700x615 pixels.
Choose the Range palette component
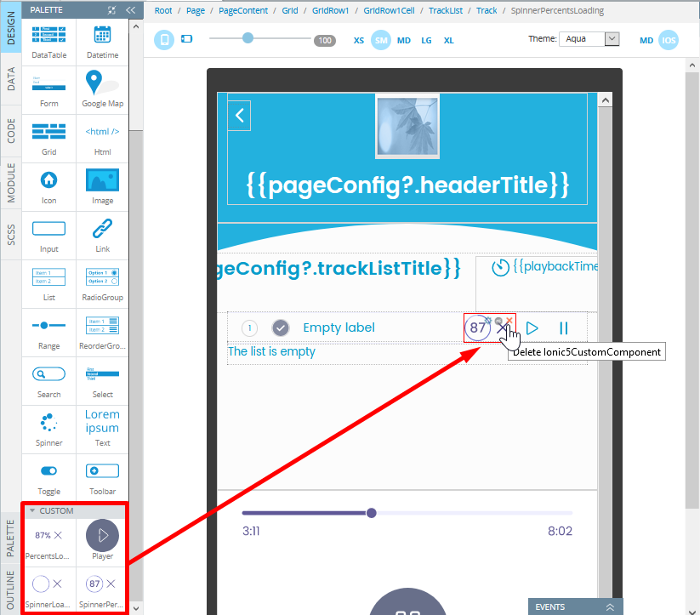(x=48, y=333)
